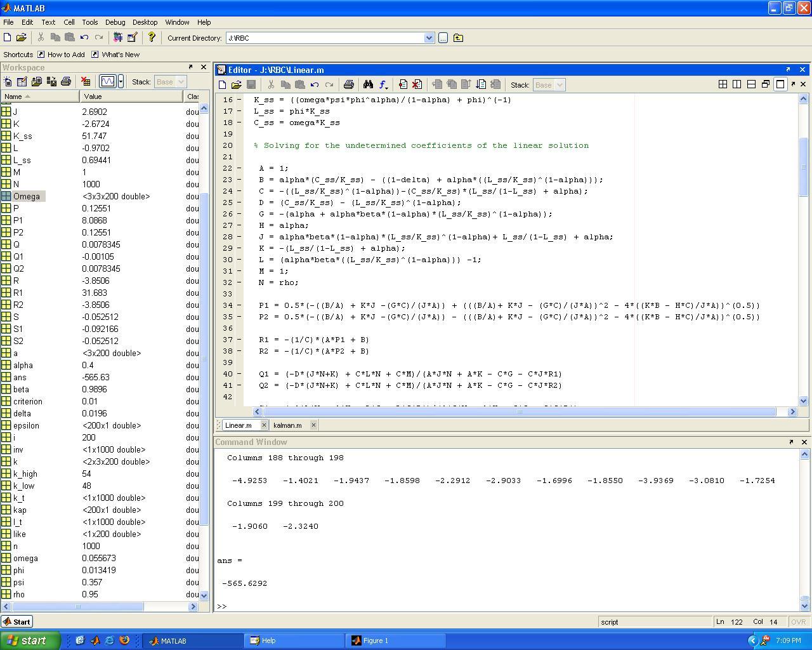812x650 pixels.
Task: Switch to Figure 1 in taskbar
Action: pyautogui.click(x=396, y=640)
